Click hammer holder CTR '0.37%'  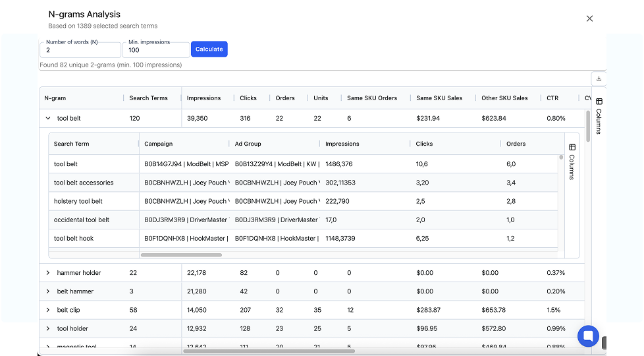(x=556, y=273)
